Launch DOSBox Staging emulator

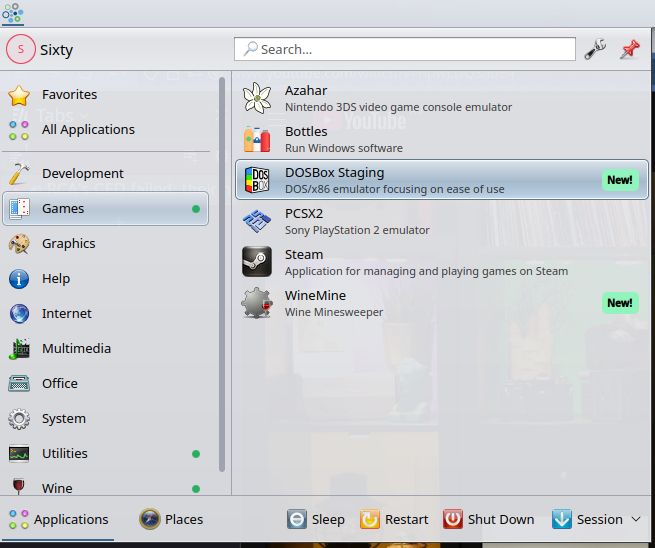442,180
